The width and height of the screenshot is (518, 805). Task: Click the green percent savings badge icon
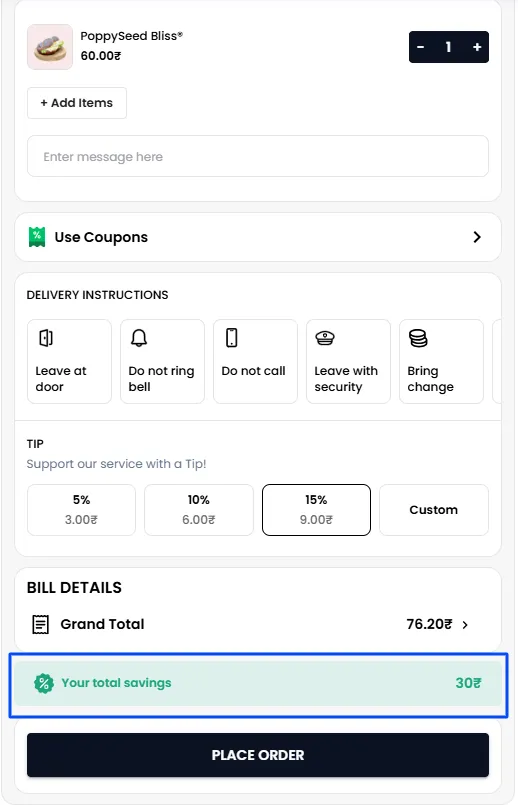click(44, 683)
